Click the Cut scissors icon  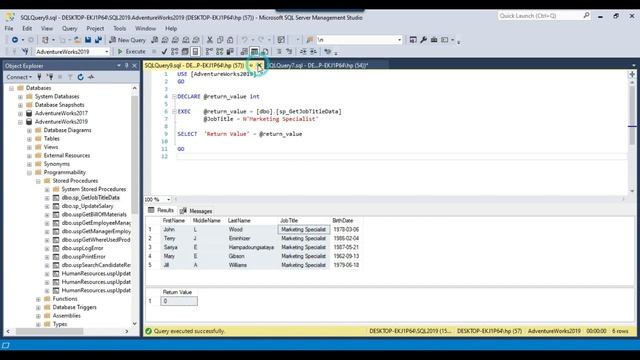point(209,40)
